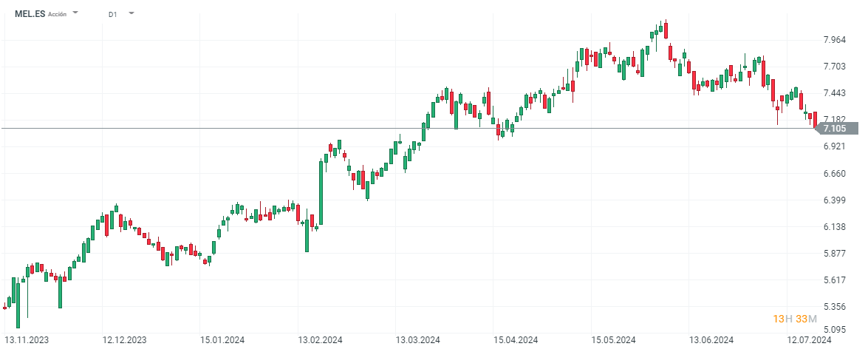868x352 pixels.
Task: Select the 12.07.2024 date on time axis
Action: pos(810,340)
